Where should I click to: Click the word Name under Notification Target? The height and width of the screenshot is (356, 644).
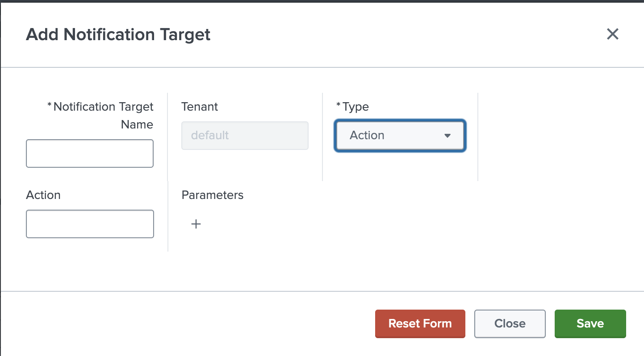(137, 124)
